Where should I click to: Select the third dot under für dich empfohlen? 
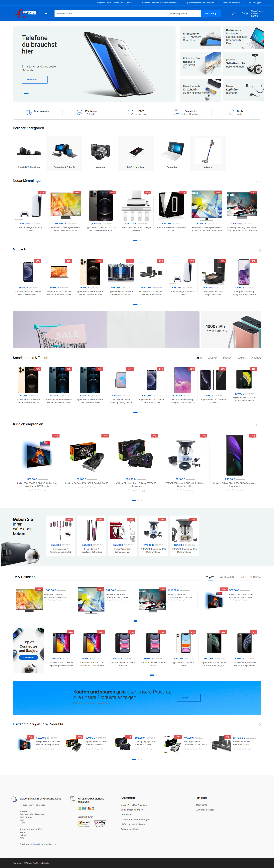tap(142, 500)
